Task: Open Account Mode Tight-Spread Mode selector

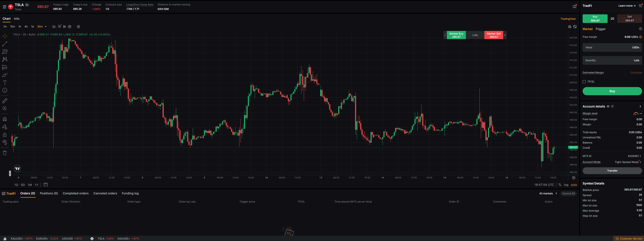Action: [x=628, y=162]
